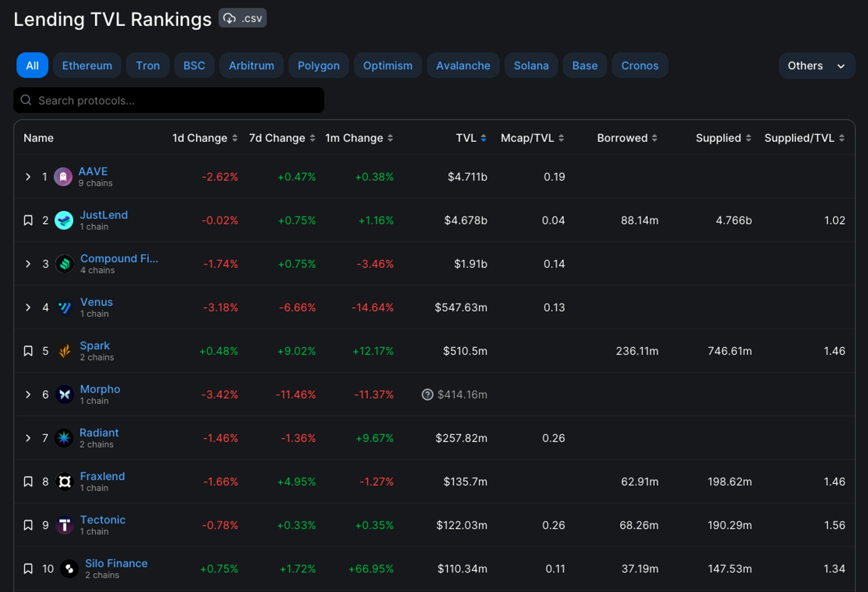Open the Compound Finance protocol link
This screenshot has width=868, height=592.
(x=119, y=258)
